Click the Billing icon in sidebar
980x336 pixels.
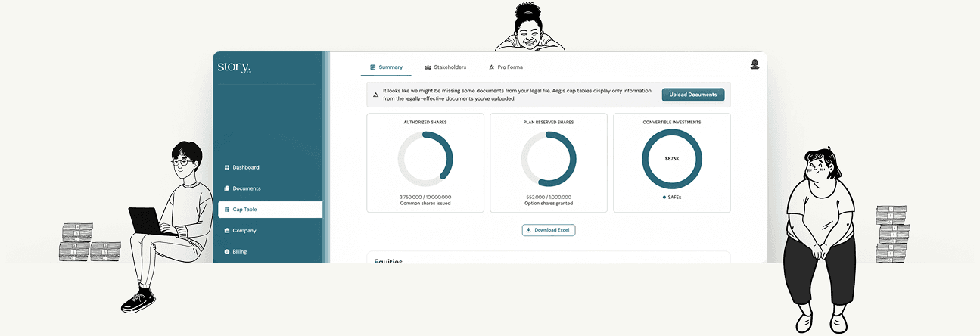[227, 251]
